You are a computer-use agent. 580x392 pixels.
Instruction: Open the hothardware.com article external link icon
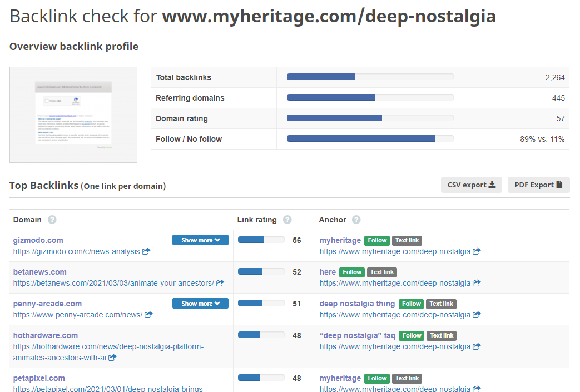pos(112,358)
